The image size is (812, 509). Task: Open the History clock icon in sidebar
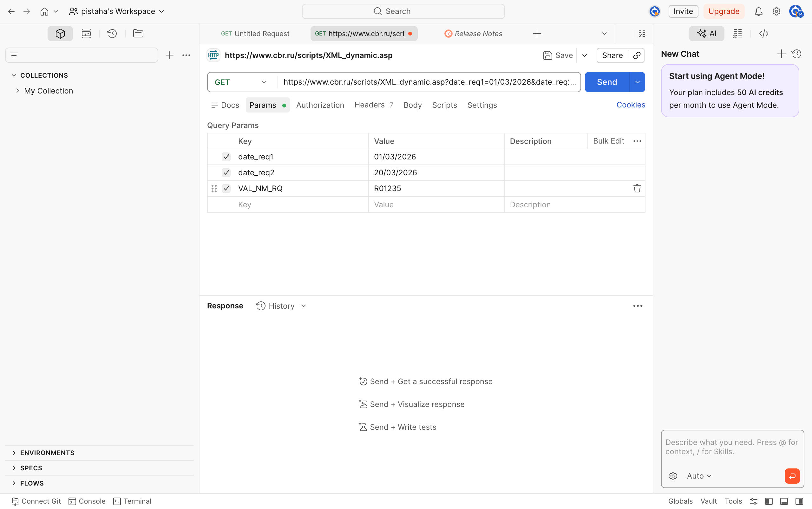pyautogui.click(x=112, y=33)
